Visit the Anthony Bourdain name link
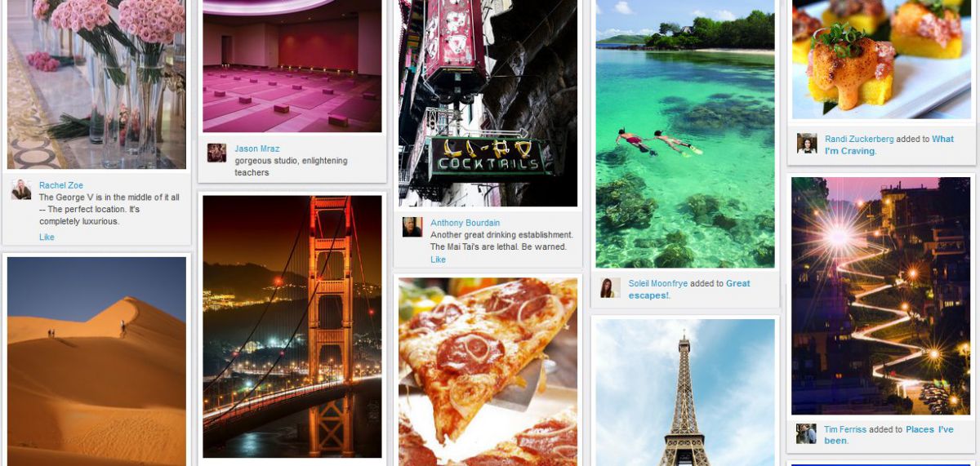980x466 pixels. tap(465, 223)
